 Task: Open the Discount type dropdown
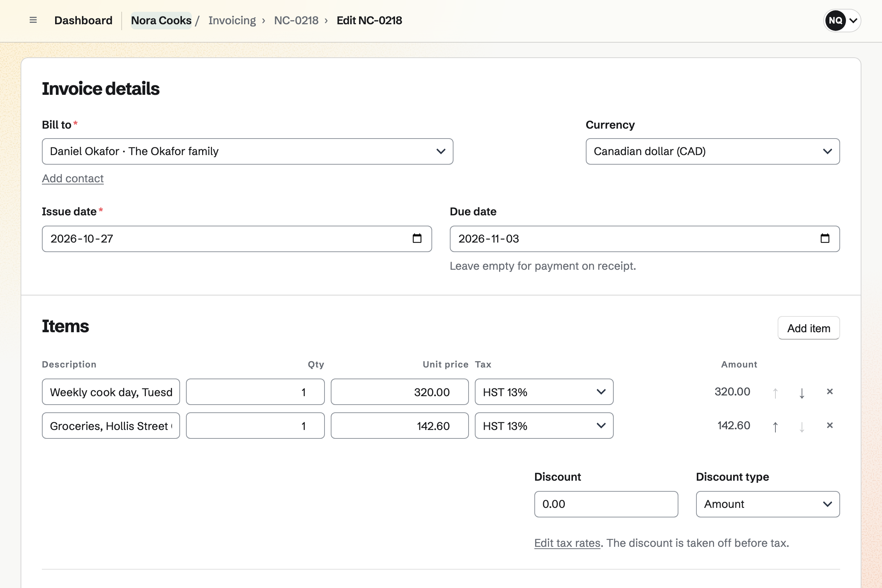[768, 504]
